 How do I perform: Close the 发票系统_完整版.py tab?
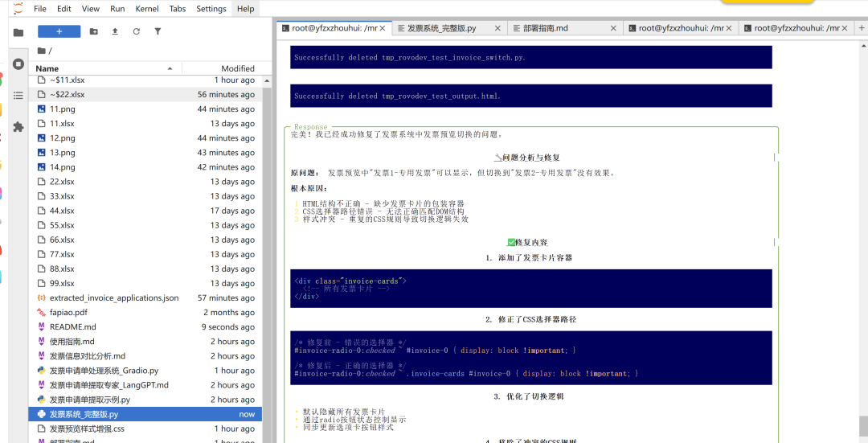point(498,28)
